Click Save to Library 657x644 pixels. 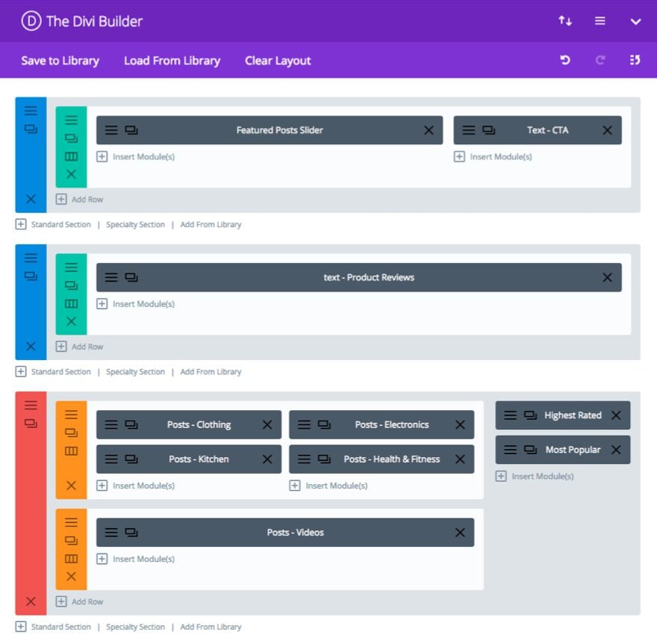click(60, 61)
